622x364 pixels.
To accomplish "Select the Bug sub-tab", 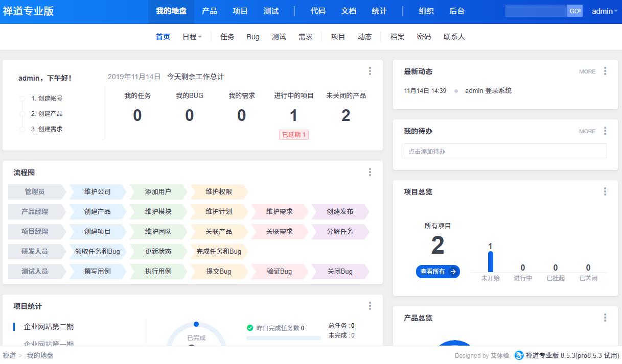I will pyautogui.click(x=253, y=37).
